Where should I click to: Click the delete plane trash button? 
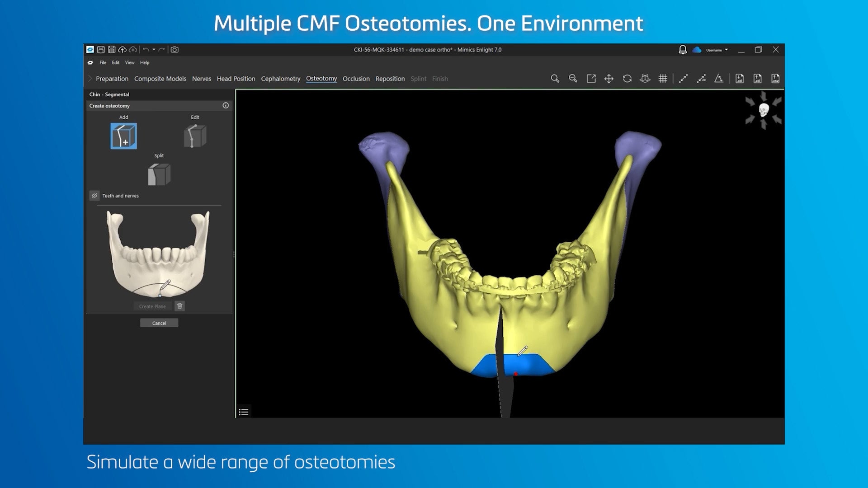(x=179, y=306)
